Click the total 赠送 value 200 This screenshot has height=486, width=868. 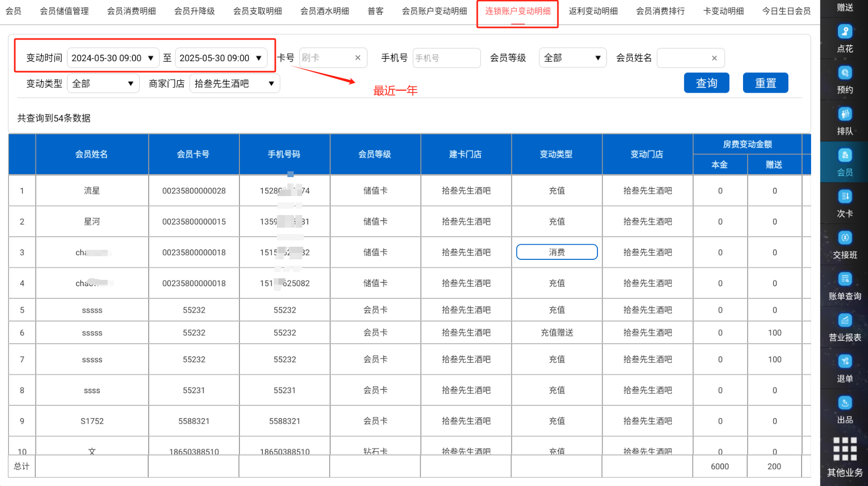pyautogui.click(x=774, y=466)
